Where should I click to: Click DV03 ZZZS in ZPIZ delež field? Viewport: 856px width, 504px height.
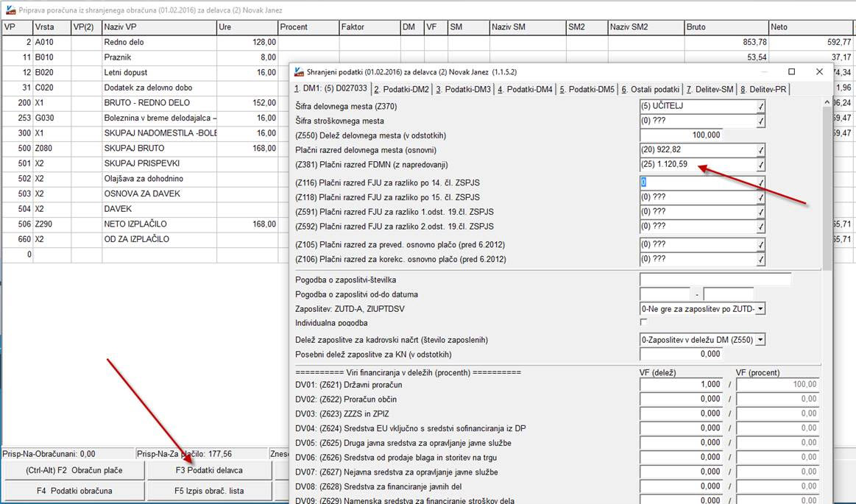click(681, 414)
